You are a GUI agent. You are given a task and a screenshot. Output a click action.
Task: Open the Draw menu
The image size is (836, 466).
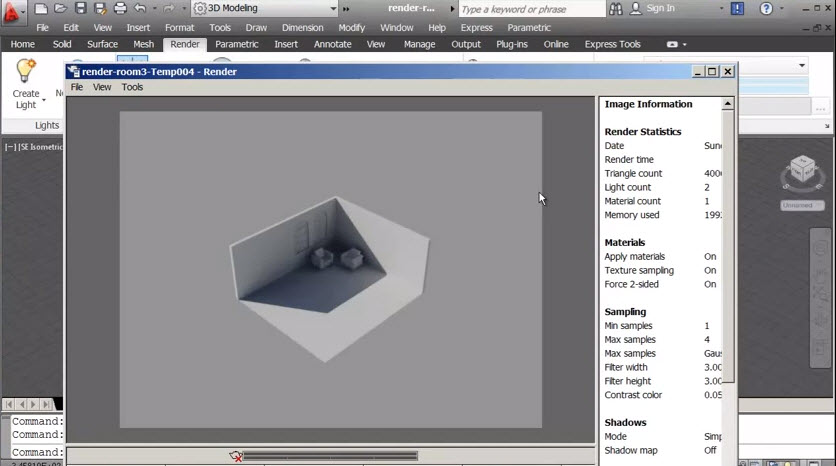256,28
